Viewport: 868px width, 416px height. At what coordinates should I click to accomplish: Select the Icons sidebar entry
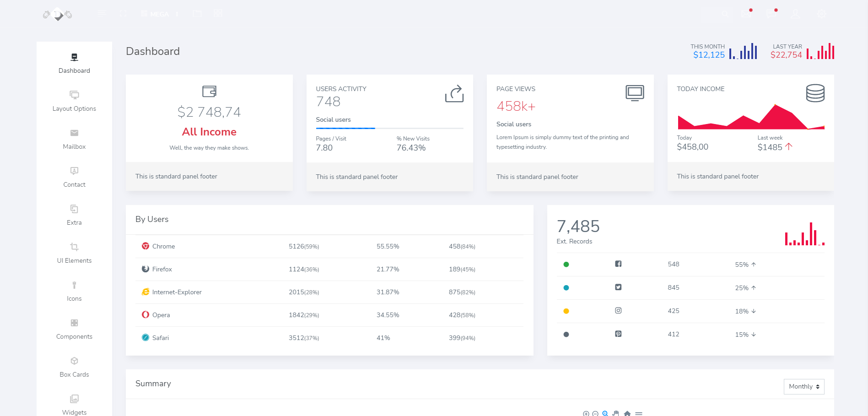74,291
